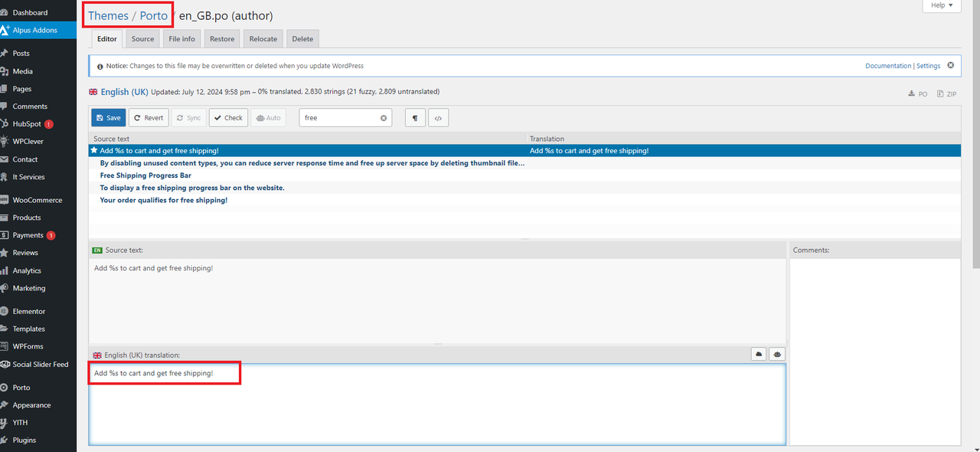
Task: Open suggest translation cloud button
Action: (x=759, y=355)
